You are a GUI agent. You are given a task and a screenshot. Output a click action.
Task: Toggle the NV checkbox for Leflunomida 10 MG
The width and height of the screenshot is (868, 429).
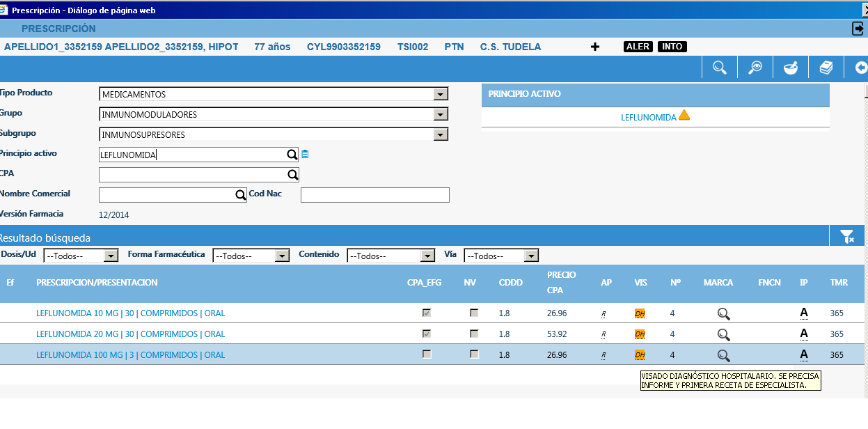[x=474, y=313]
